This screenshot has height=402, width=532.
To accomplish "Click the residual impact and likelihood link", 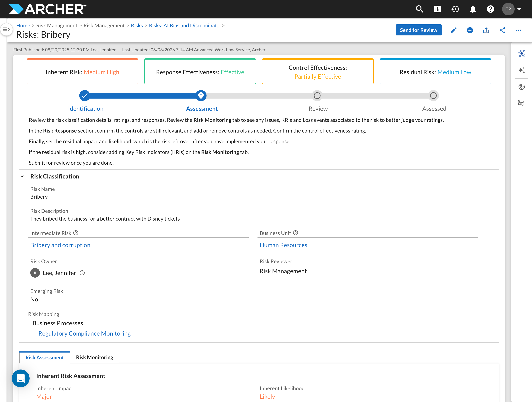I will [x=97, y=141].
